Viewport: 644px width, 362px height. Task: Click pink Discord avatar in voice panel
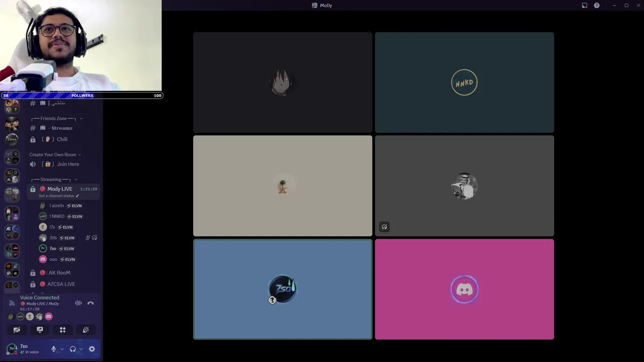coord(49,317)
